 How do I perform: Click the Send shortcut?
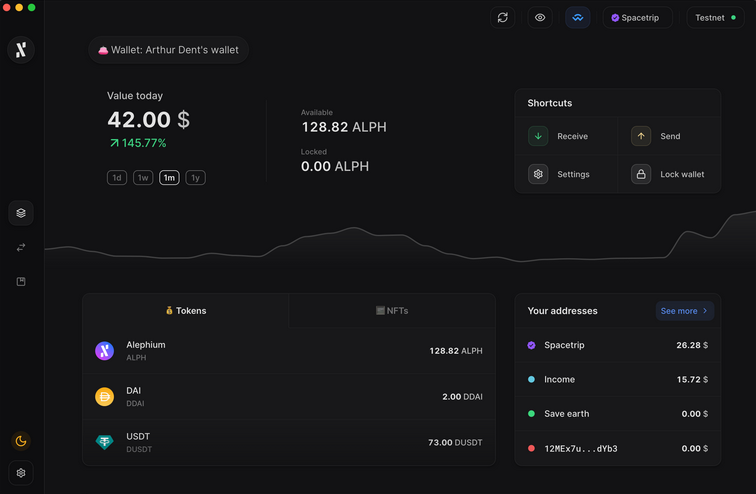coord(669,136)
